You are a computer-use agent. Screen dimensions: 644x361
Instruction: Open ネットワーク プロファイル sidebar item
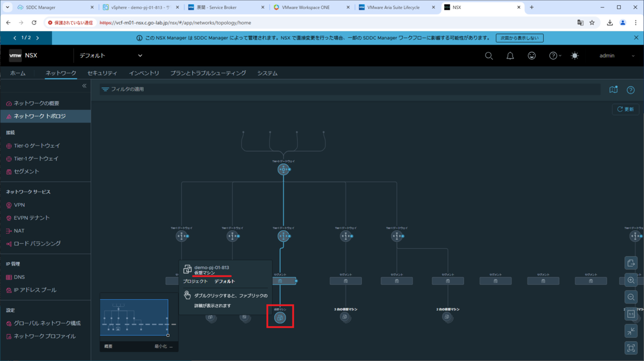[45, 336]
